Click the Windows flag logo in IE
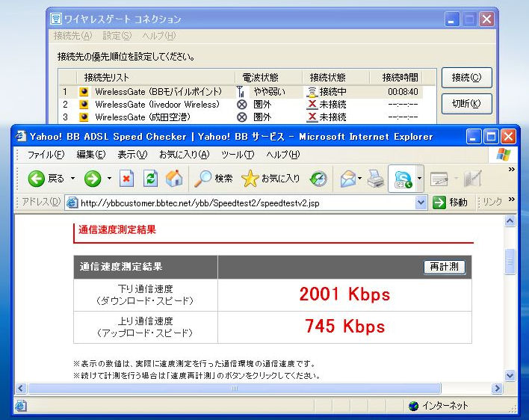The image size is (529, 420). 504,155
